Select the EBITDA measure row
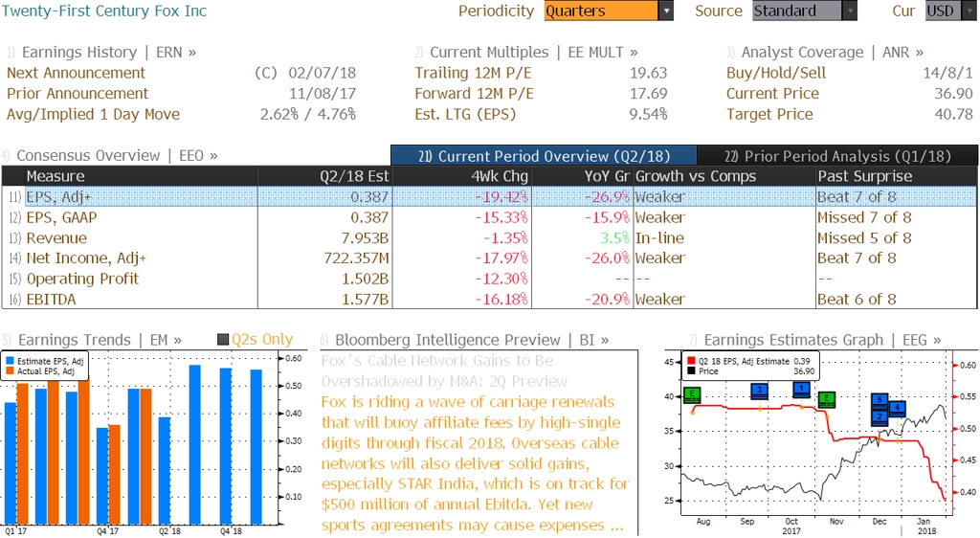 [489, 300]
